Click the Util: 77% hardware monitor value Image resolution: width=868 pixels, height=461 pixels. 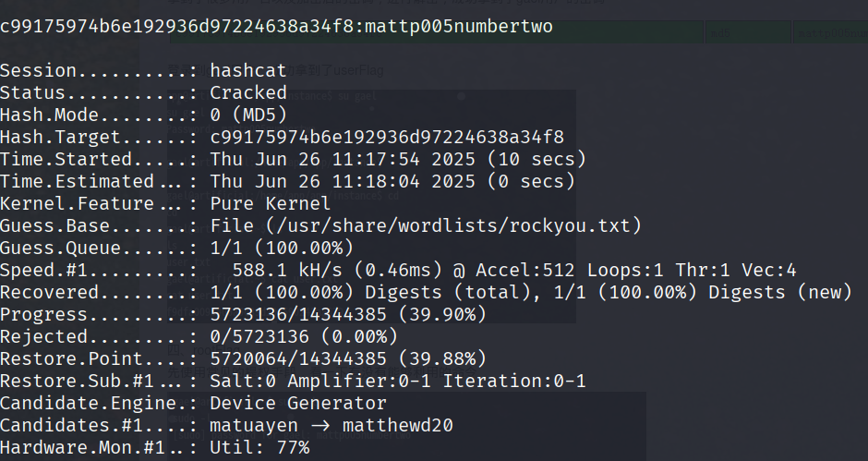point(259,447)
